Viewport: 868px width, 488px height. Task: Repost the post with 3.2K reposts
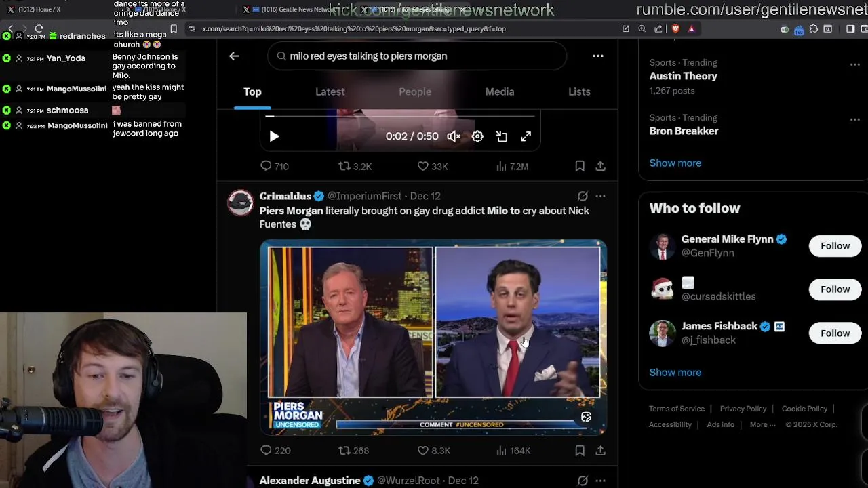[x=355, y=166]
